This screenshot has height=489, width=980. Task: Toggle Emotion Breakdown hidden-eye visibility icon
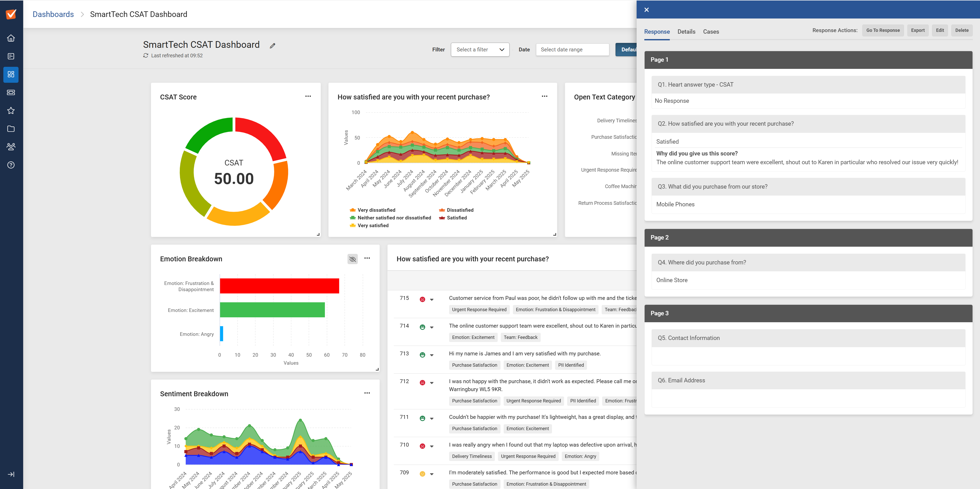352,259
